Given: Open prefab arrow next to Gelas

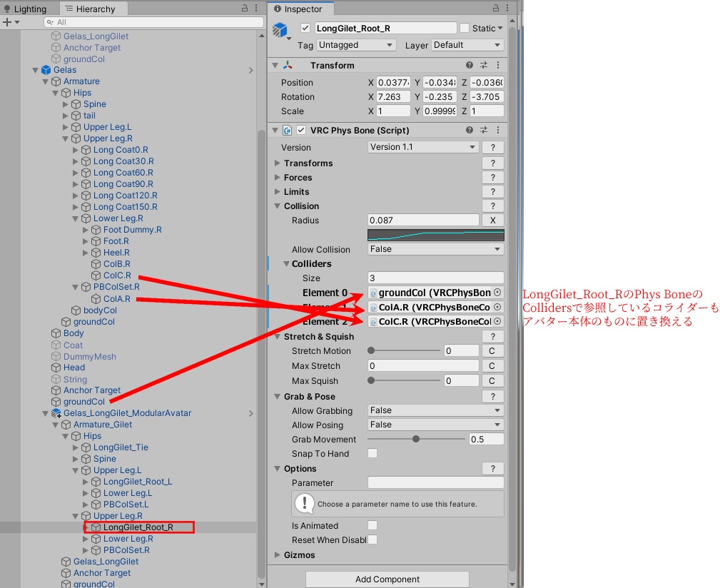Looking at the screenshot, I should click(250, 70).
